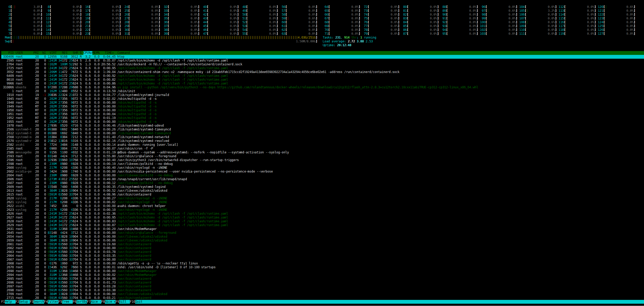Select the /usr/bin/dockerd process row
The width and height of the screenshot is (644, 306).
pyautogui.click(x=322, y=64)
